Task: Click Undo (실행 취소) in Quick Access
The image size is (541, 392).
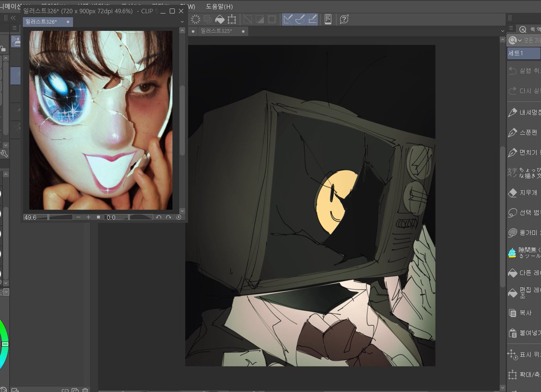Action: point(524,71)
